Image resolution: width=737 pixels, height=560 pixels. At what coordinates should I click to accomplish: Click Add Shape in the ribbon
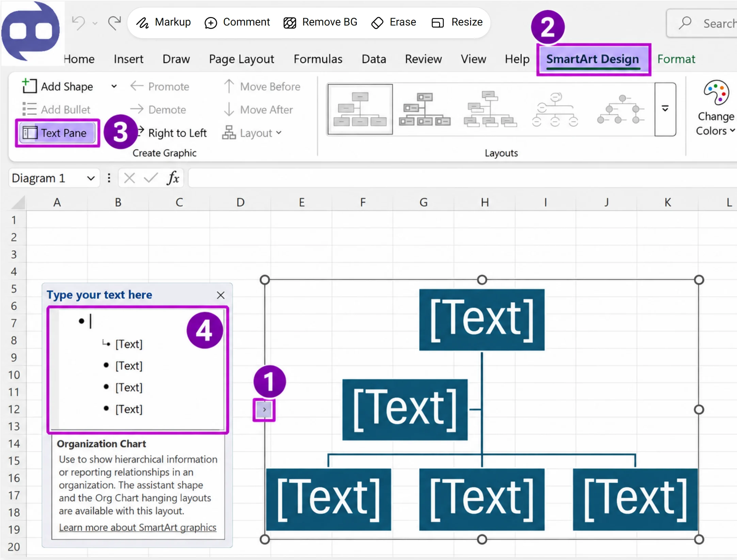click(58, 86)
